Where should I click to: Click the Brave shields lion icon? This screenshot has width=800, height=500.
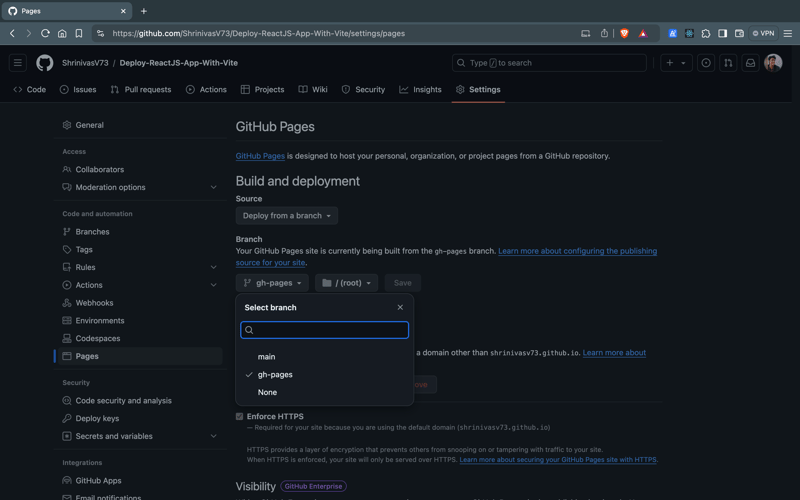point(624,33)
